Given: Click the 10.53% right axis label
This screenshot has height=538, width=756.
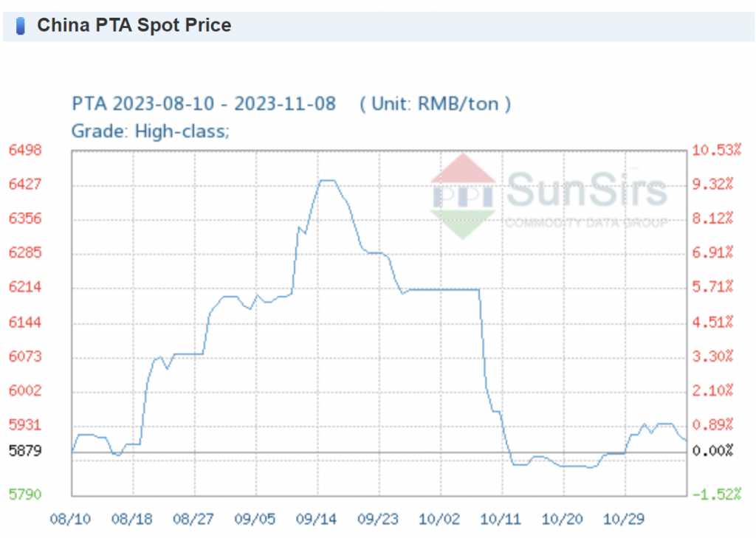Looking at the screenshot, I should 715,150.
